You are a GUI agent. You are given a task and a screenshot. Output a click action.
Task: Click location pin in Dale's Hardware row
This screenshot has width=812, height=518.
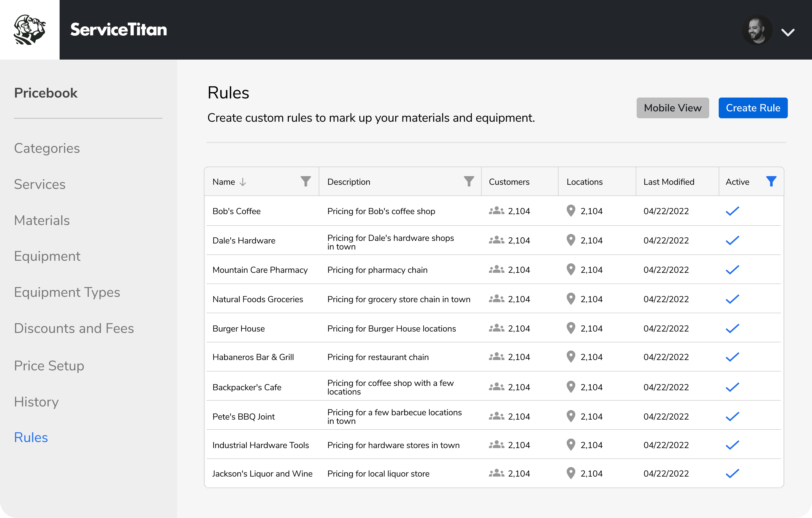570,240
